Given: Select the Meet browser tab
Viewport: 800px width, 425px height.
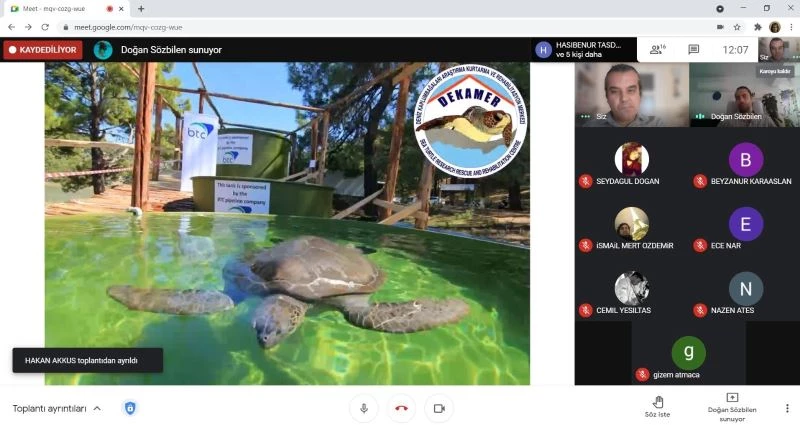Looking at the screenshot, I should tap(60, 8).
